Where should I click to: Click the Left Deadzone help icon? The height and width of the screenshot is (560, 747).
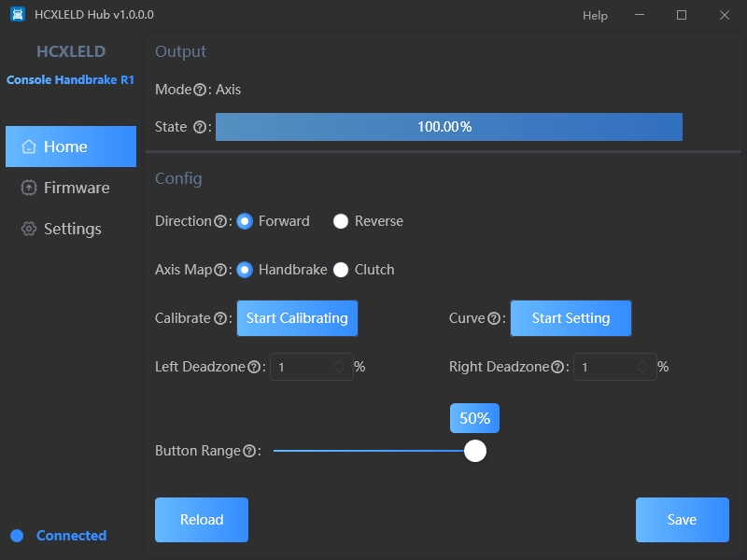(x=254, y=368)
